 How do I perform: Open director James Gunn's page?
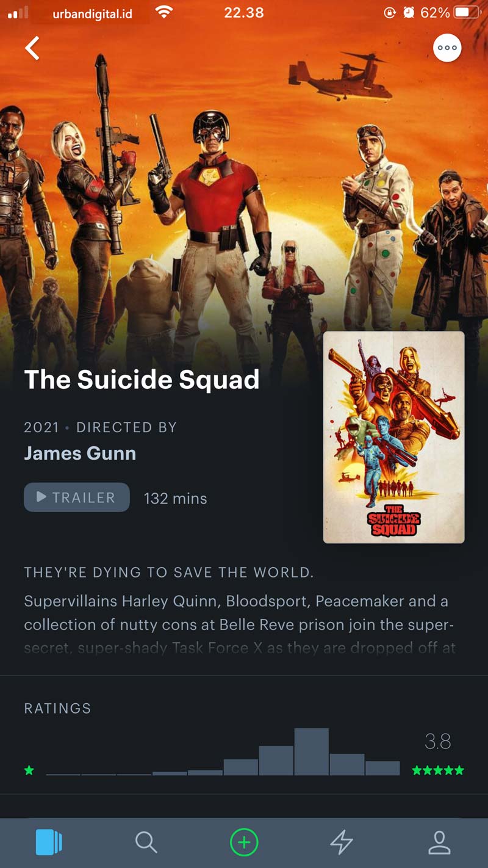point(80,454)
